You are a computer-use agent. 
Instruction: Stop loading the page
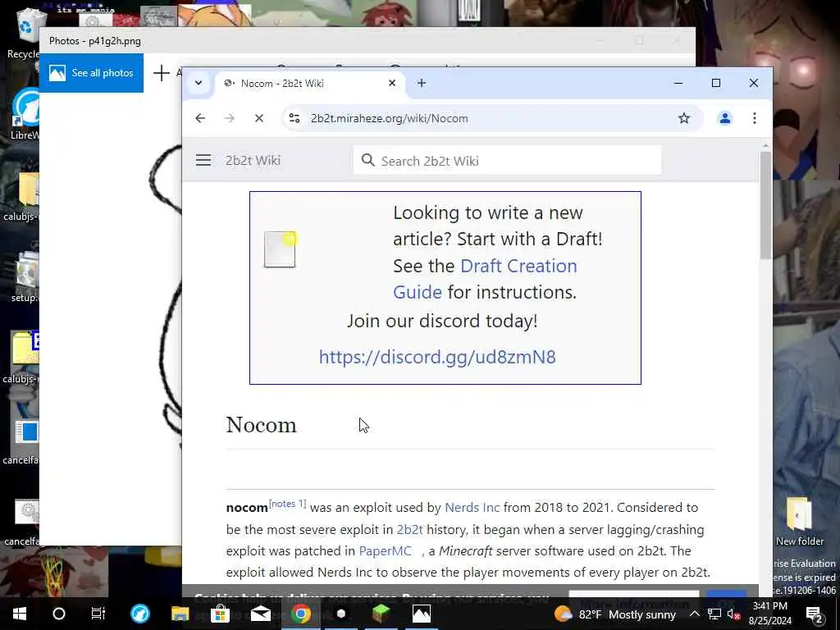(x=259, y=118)
